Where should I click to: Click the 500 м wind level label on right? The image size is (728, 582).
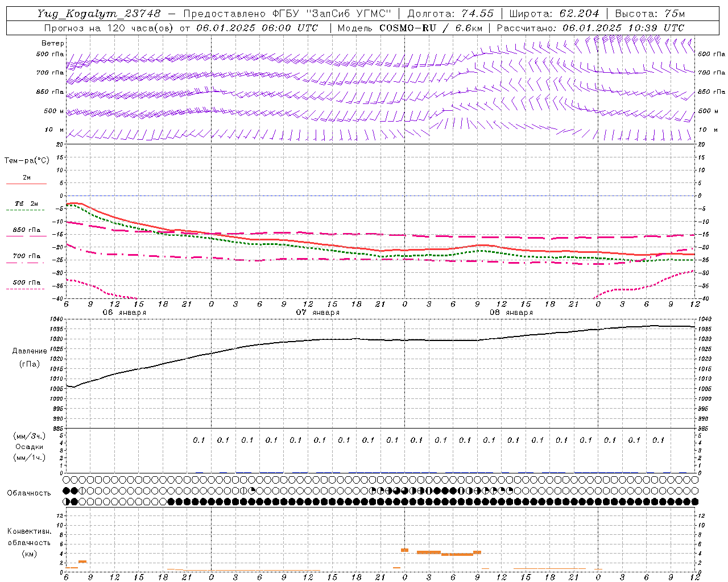708,111
